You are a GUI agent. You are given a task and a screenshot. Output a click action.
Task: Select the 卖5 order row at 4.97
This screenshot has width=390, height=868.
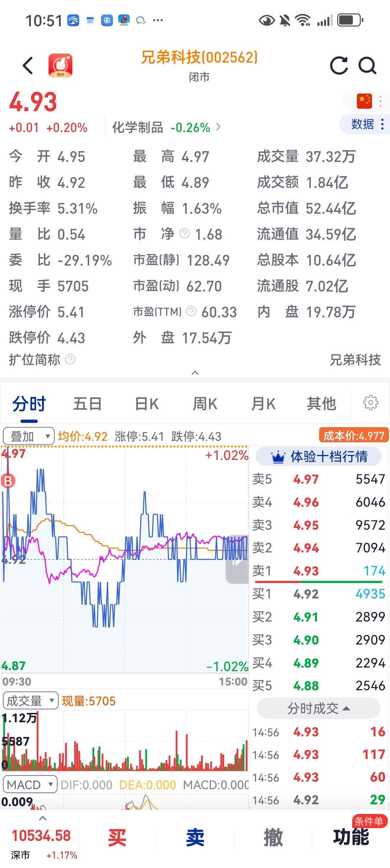coord(319,479)
